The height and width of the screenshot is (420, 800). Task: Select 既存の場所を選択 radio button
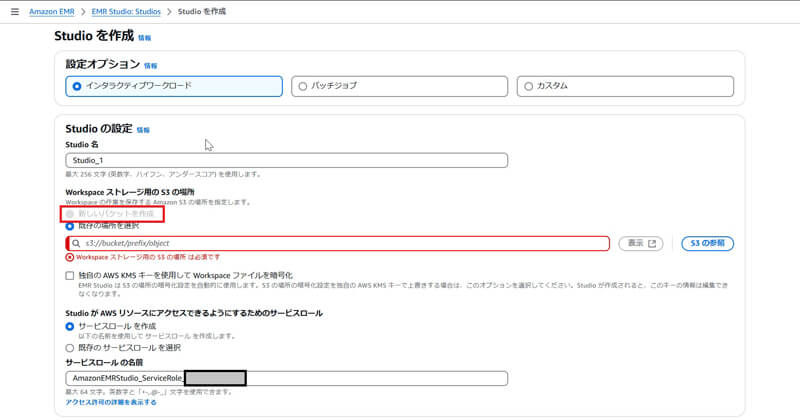pos(70,226)
